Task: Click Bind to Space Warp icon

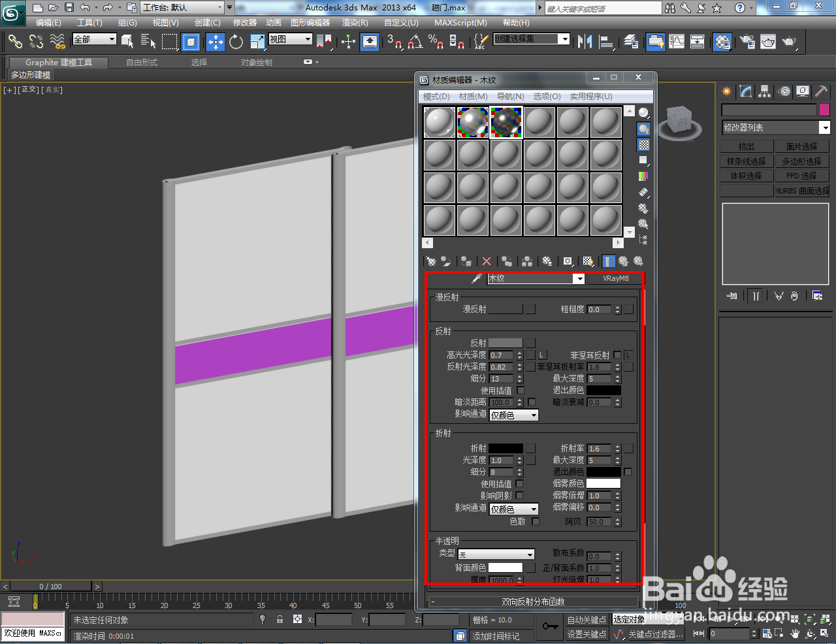Action: tap(57, 42)
